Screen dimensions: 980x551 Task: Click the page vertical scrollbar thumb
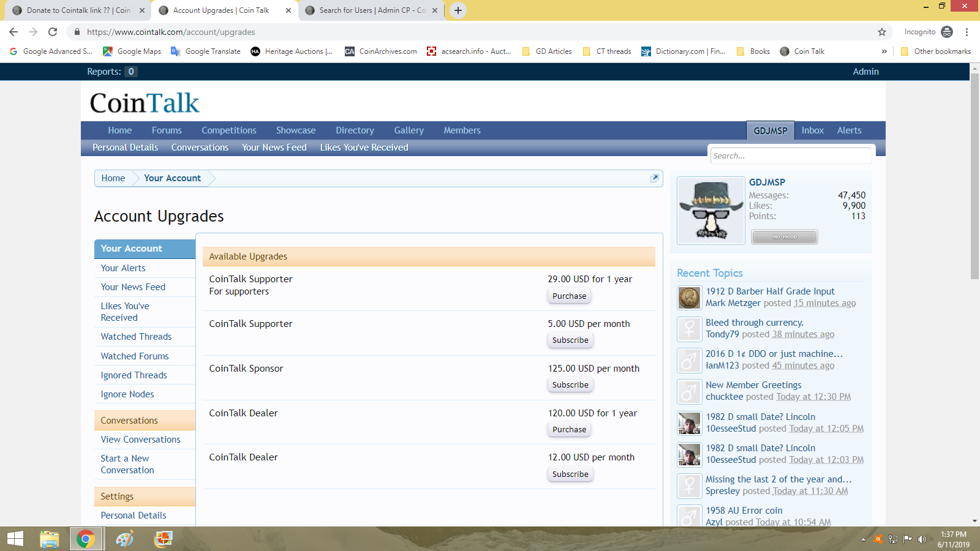[974, 176]
